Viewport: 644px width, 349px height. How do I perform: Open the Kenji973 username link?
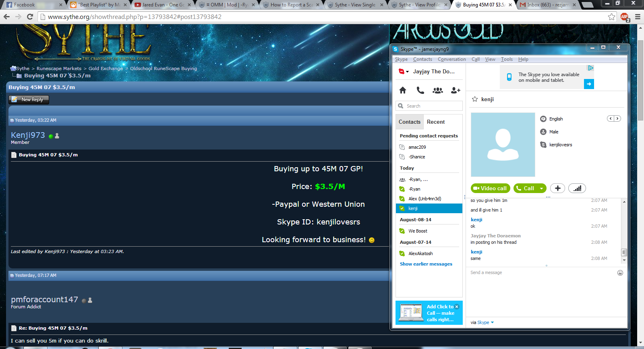click(x=28, y=135)
